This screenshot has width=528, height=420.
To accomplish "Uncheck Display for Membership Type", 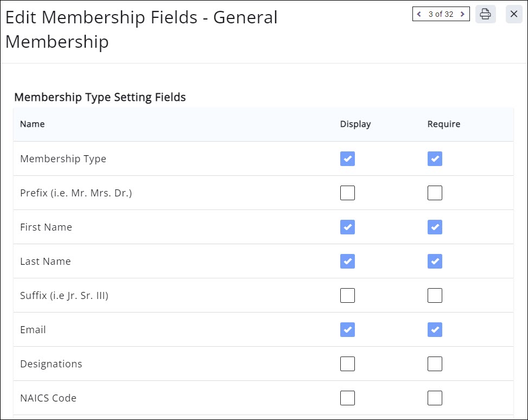I will point(347,159).
